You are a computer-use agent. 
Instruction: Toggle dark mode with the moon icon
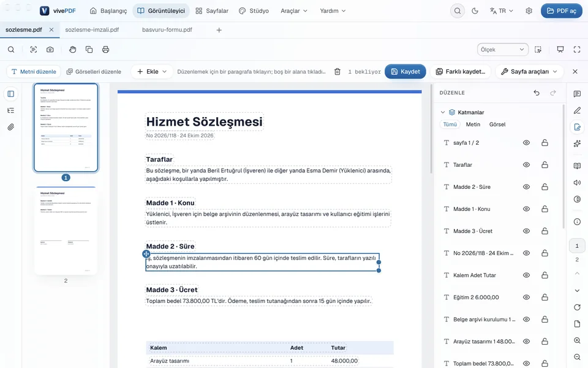click(x=475, y=11)
